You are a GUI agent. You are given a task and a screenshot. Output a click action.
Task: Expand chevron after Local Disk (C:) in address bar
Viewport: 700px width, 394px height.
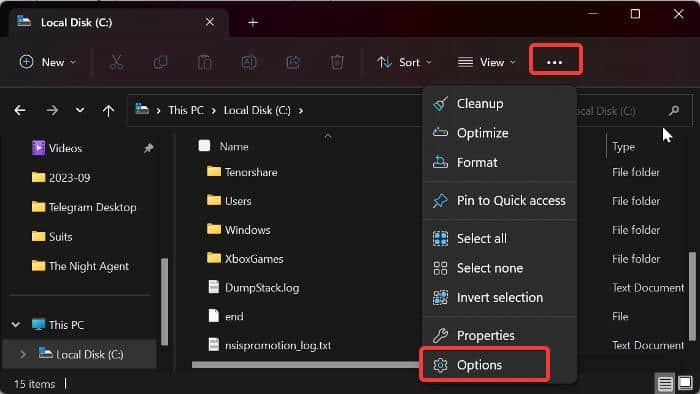pos(300,110)
